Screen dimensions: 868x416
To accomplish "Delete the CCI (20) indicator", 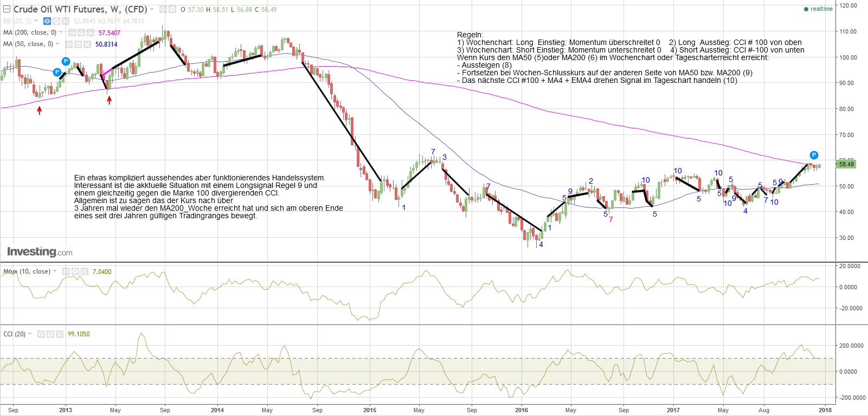I will pyautogui.click(x=59, y=334).
